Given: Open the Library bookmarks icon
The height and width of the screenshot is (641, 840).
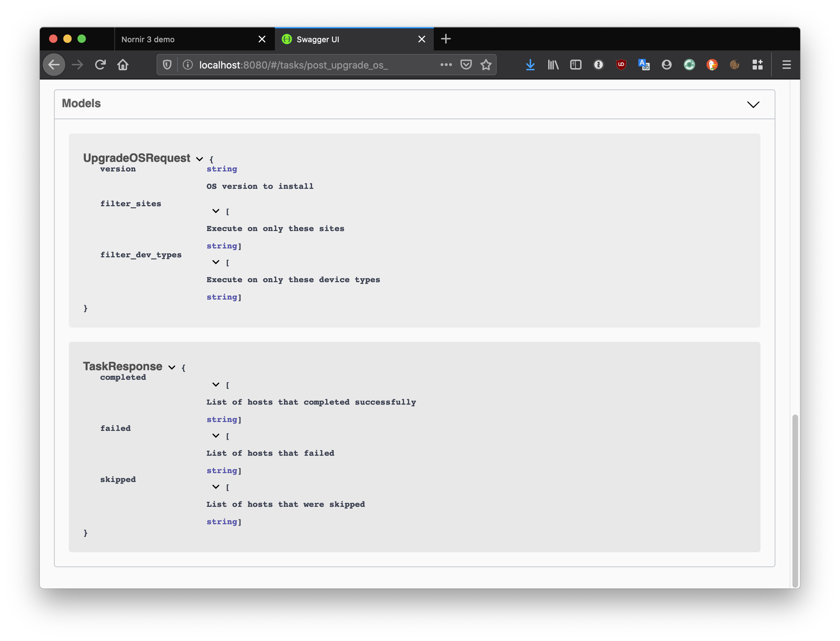Looking at the screenshot, I should coord(553,65).
